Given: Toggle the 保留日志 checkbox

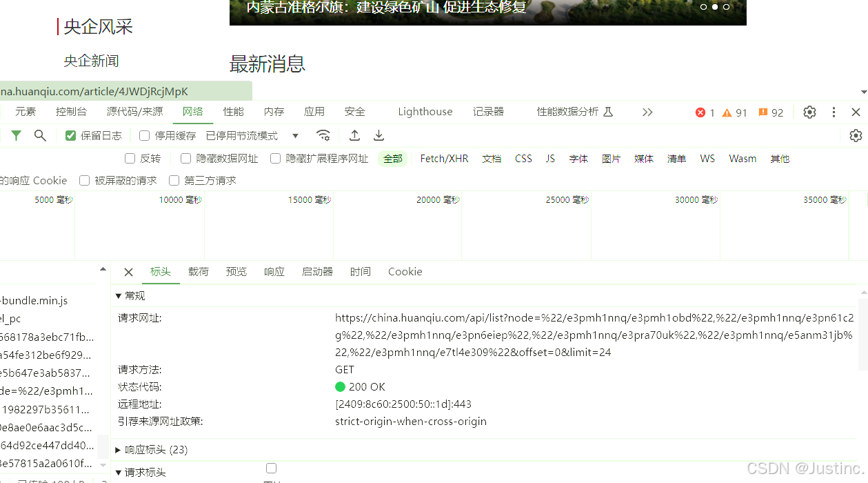Looking at the screenshot, I should (x=70, y=135).
